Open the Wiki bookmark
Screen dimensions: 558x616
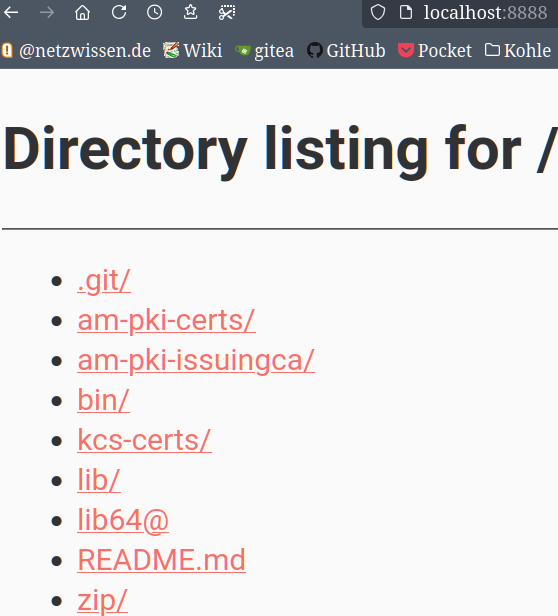193,51
